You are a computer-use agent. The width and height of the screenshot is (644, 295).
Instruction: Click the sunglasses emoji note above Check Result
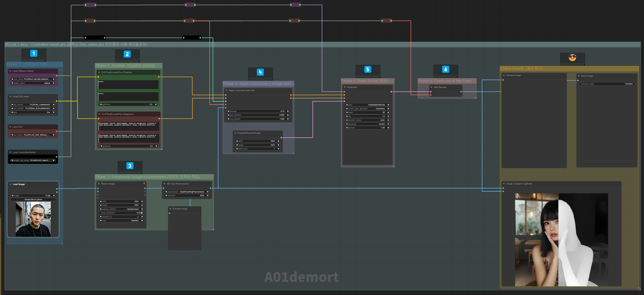coord(572,57)
